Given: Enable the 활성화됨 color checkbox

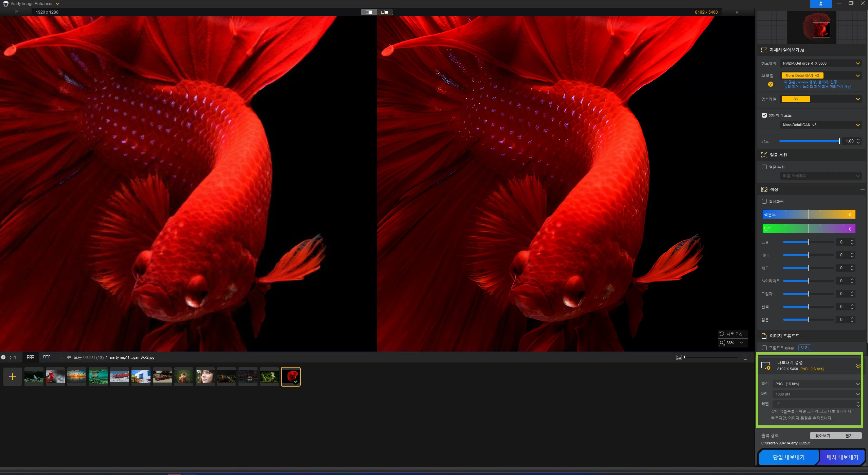Looking at the screenshot, I should pos(764,201).
